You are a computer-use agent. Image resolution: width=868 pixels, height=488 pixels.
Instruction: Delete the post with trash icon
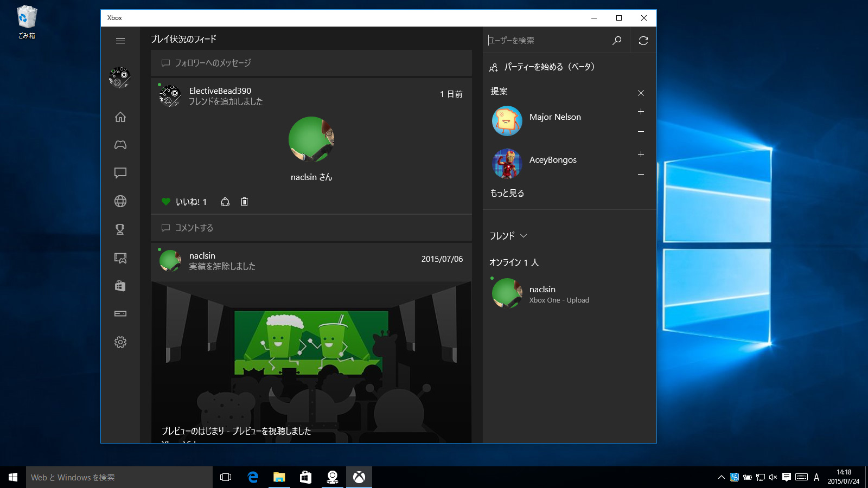pyautogui.click(x=244, y=202)
